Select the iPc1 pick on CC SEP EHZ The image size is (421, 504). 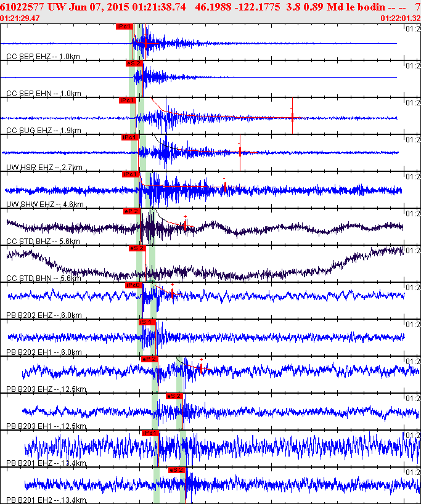[125, 26]
